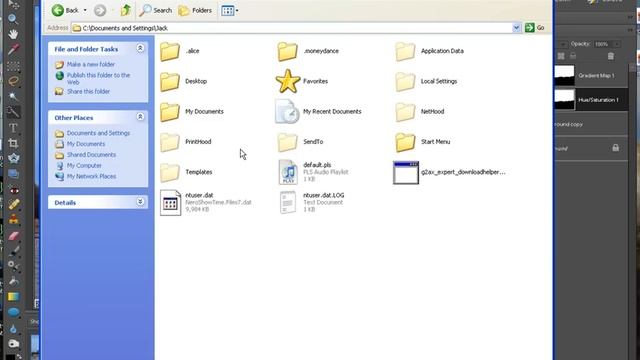The width and height of the screenshot is (640, 360).
Task: Select Gradient Map 1 layer mask thumbnail
Action: coord(564,76)
